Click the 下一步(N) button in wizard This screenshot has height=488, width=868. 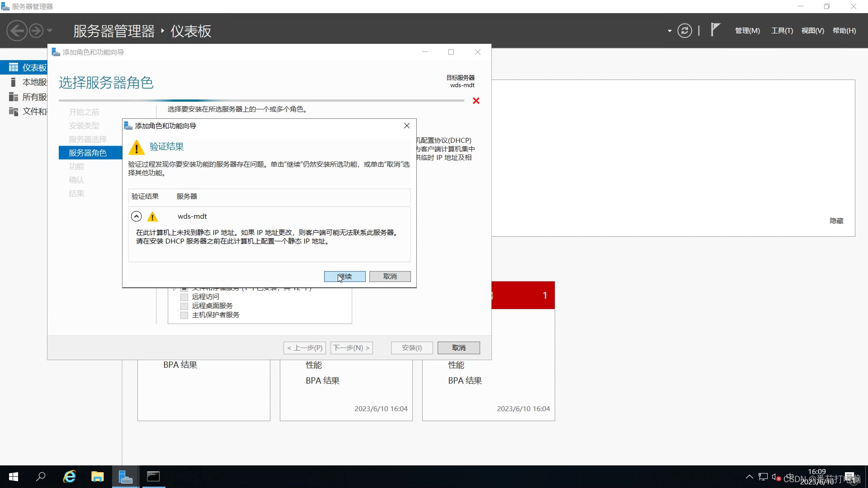coord(351,347)
